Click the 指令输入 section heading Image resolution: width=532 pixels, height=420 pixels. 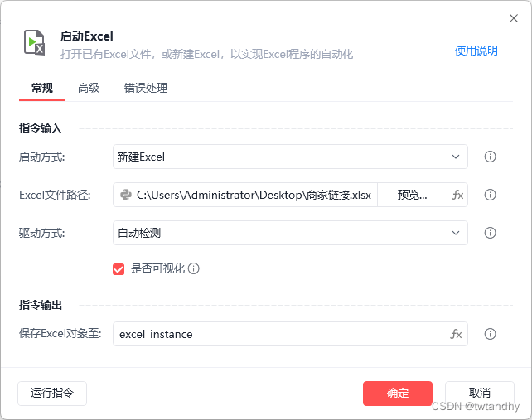pyautogui.click(x=41, y=128)
